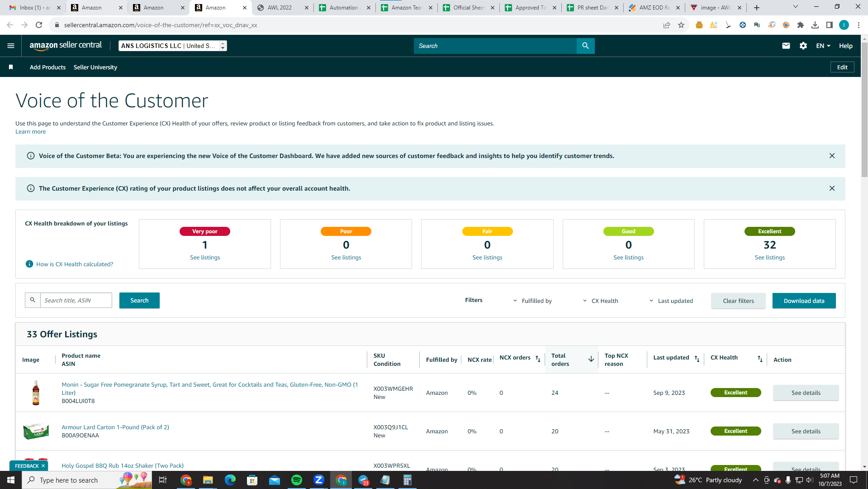Open Chrome downloads icon

(x=815, y=25)
